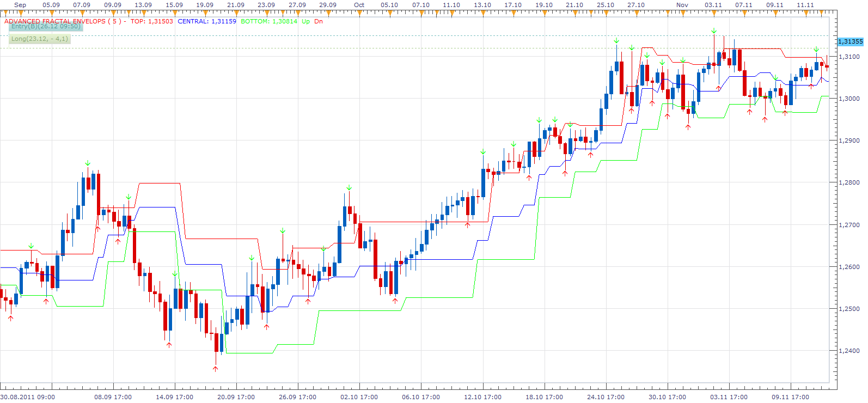Click the 17.10 date on top axis
This screenshot has width=868, height=403.
[513, 5]
